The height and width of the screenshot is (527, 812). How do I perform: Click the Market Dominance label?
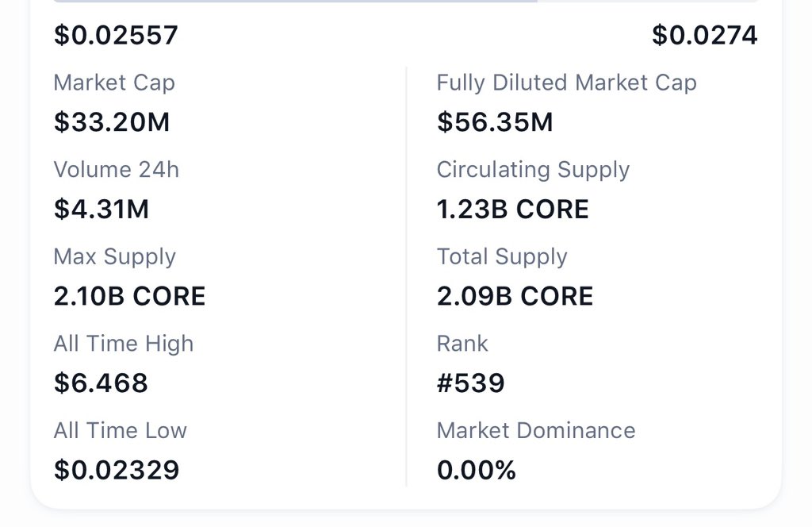coord(536,431)
